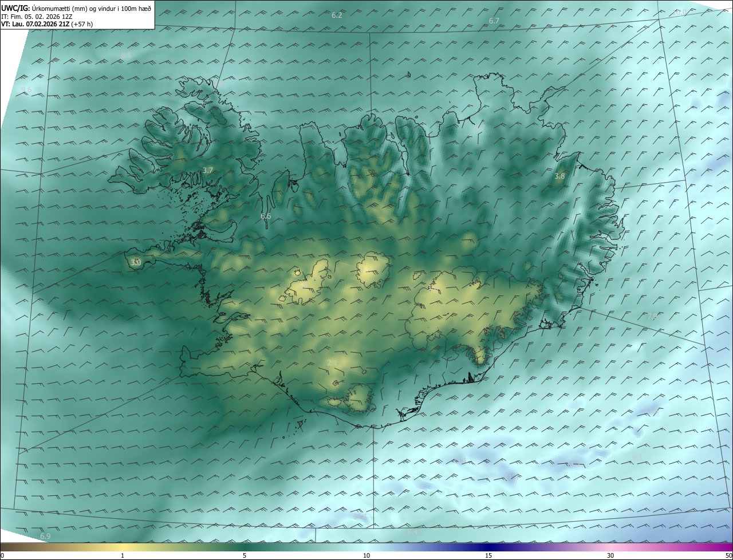This screenshot has height=560, width=733.
Task: Click the 3.0 value on Snæfellsnes peninsula
Action: point(136,262)
